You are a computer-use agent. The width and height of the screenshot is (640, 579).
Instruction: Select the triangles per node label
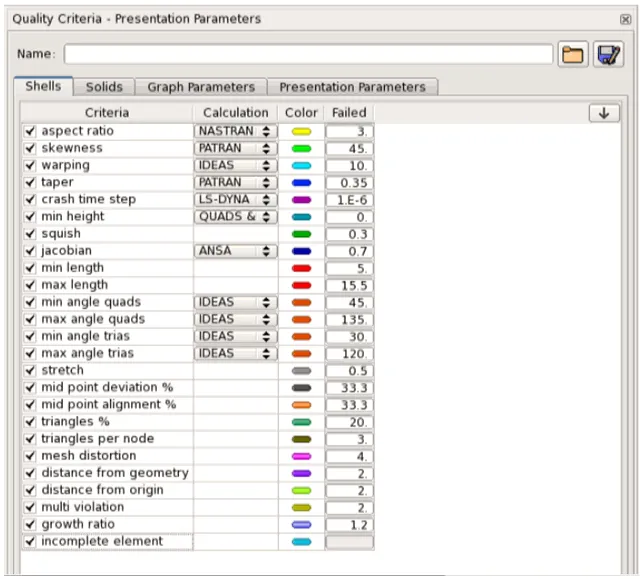point(98,439)
